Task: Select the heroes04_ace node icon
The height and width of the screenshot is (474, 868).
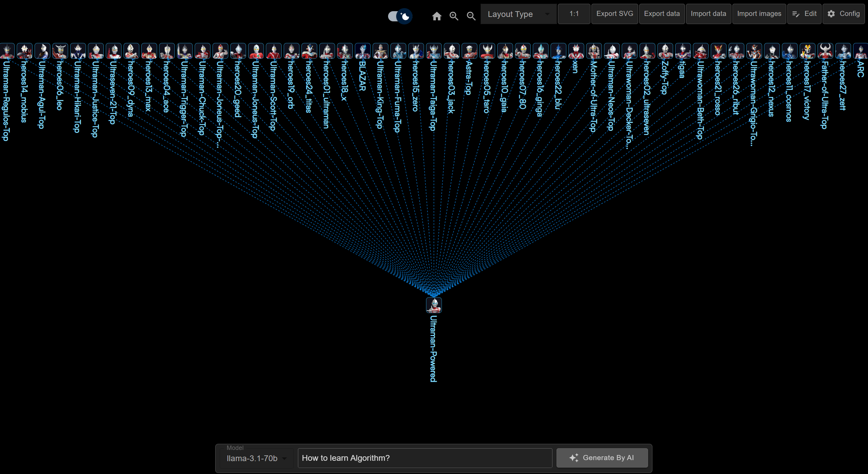Action: pos(167,51)
